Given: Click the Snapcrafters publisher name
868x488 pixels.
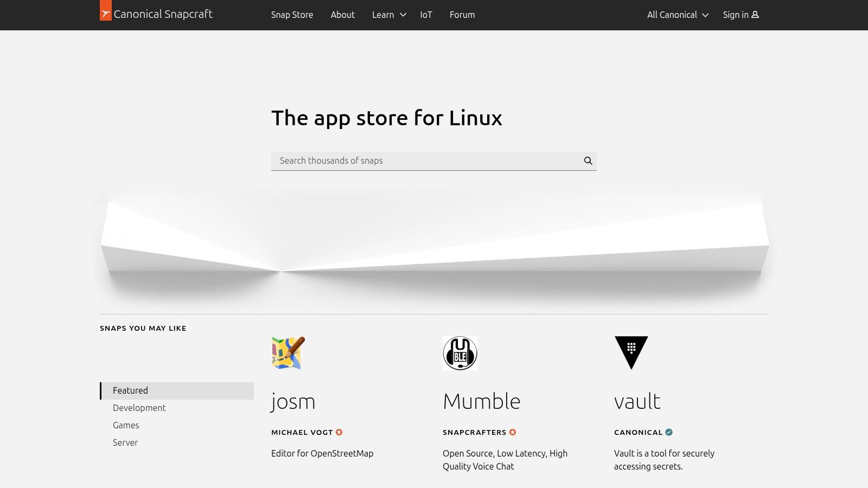Looking at the screenshot, I should pyautogui.click(x=474, y=432).
